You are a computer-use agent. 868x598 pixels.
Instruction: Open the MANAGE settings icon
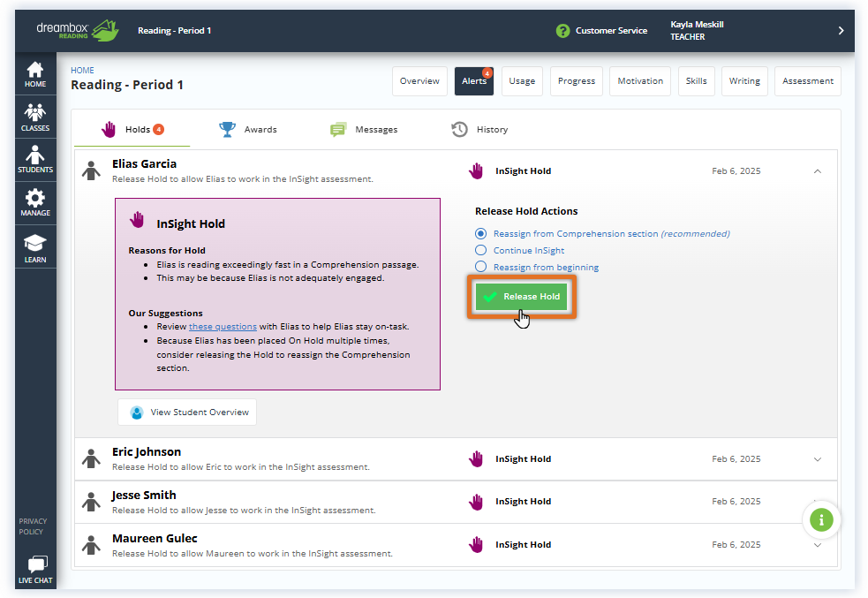tap(34, 202)
